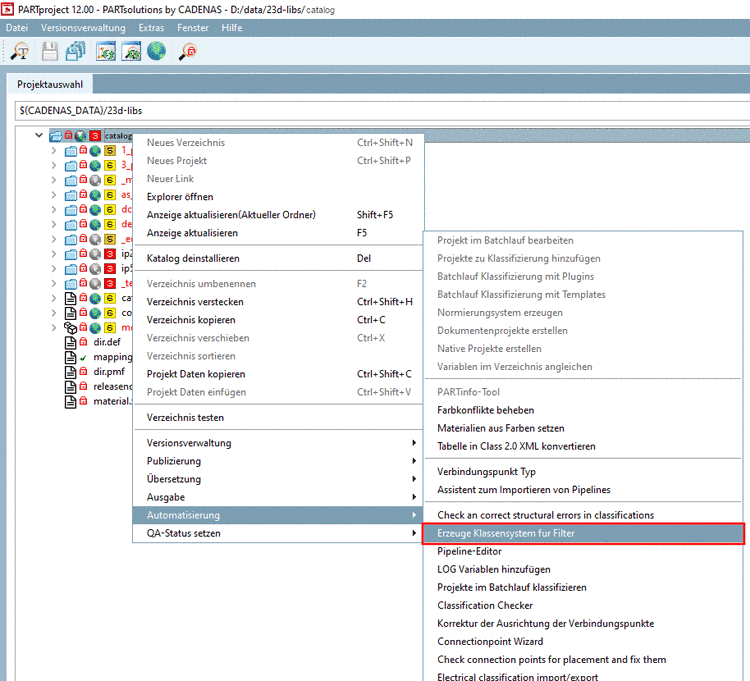This screenshot has height=681, width=750.
Task: Click the $(CADENAS_DATA)/23d-libs path field
Action: [382, 111]
